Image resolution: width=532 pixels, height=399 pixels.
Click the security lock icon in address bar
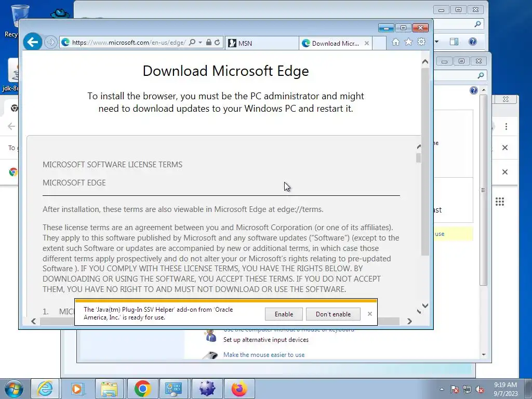click(209, 43)
